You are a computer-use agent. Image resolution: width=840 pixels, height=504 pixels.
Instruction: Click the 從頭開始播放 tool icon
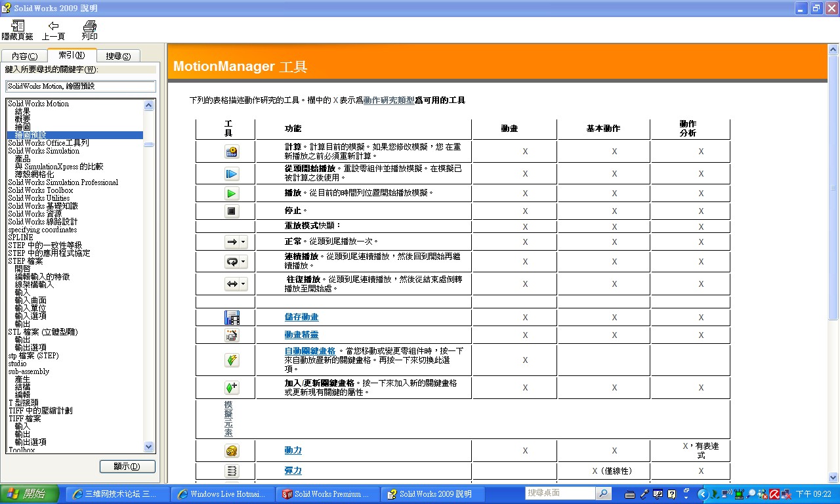pos(231,174)
